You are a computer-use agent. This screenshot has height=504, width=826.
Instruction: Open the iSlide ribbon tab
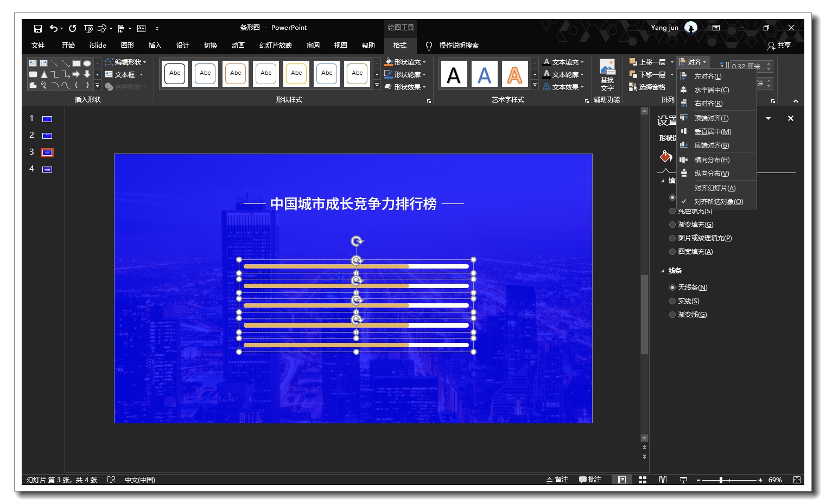pos(98,46)
